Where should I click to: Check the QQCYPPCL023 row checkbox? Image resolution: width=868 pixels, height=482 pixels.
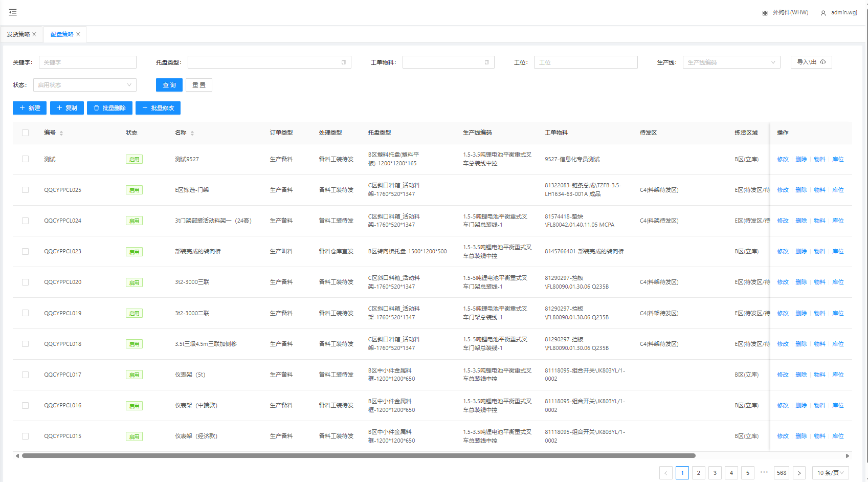tap(25, 251)
